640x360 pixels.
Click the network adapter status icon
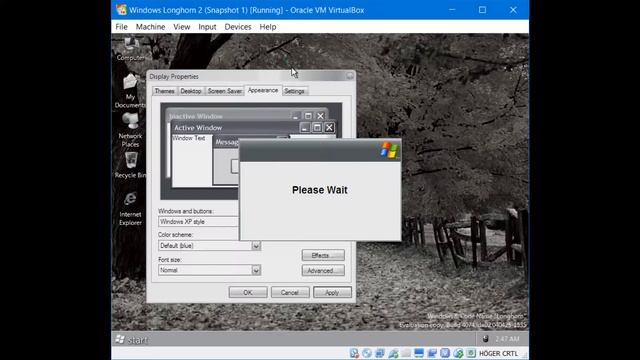[380, 353]
